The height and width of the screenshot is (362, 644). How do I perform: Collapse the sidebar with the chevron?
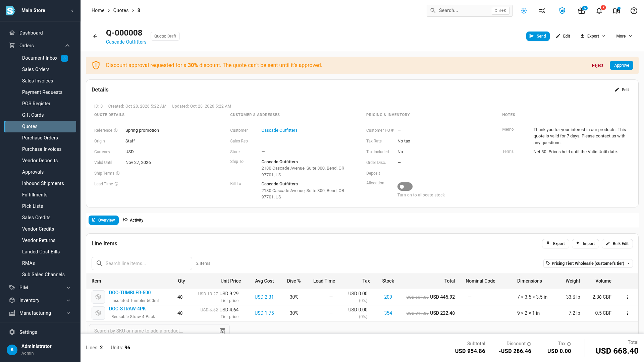click(x=72, y=11)
